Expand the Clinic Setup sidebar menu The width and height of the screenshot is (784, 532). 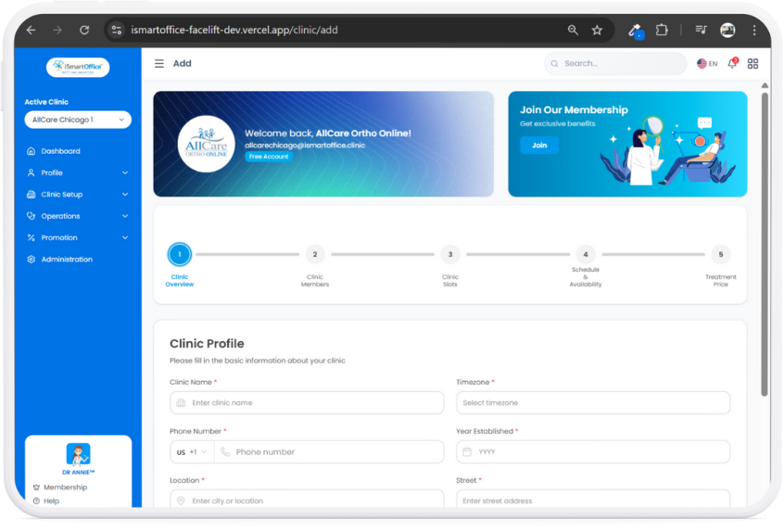[x=78, y=195]
